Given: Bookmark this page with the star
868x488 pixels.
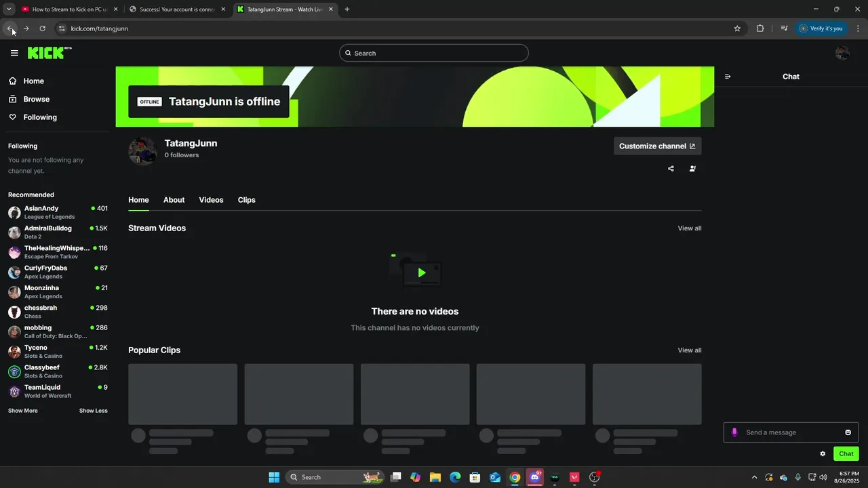Looking at the screenshot, I should pyautogui.click(x=737, y=28).
